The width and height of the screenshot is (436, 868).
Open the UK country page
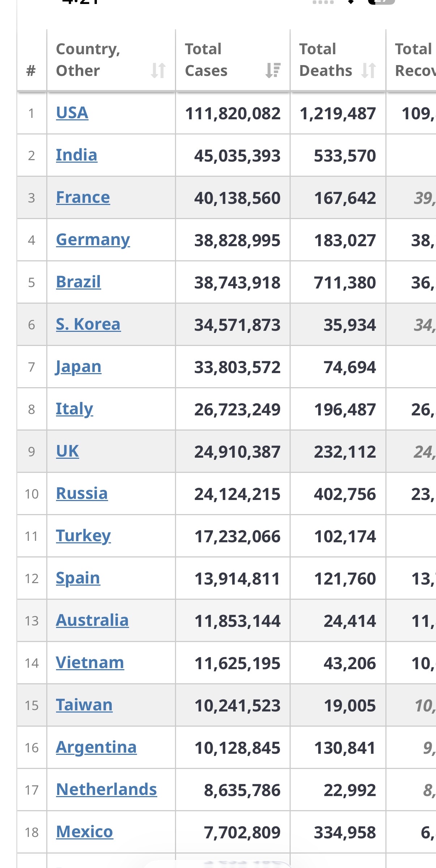coord(67,451)
